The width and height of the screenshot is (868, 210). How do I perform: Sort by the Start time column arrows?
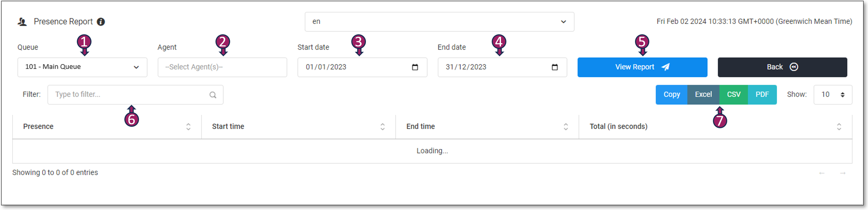[382, 127]
